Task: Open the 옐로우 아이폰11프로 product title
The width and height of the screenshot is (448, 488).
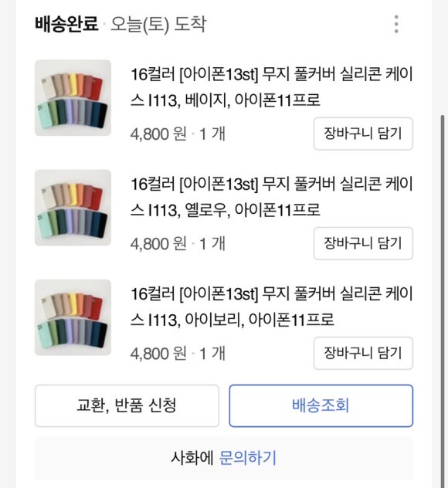Action: [271, 197]
